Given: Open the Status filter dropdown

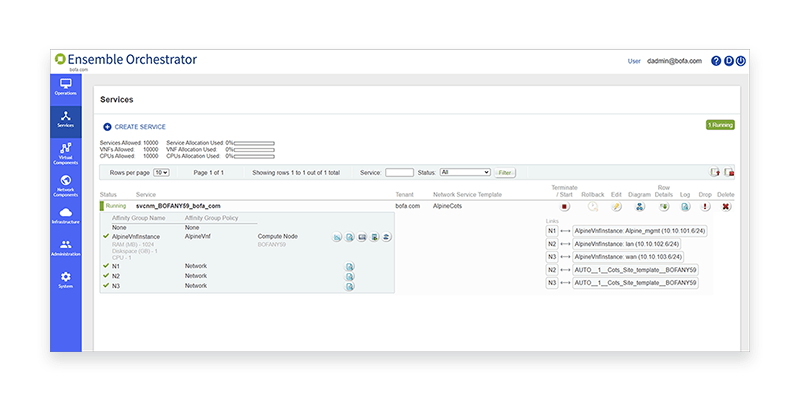Looking at the screenshot, I should 465,172.
